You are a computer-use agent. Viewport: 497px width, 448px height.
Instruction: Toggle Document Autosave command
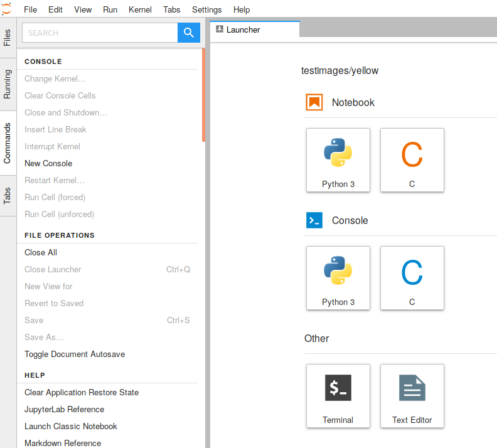[75, 354]
